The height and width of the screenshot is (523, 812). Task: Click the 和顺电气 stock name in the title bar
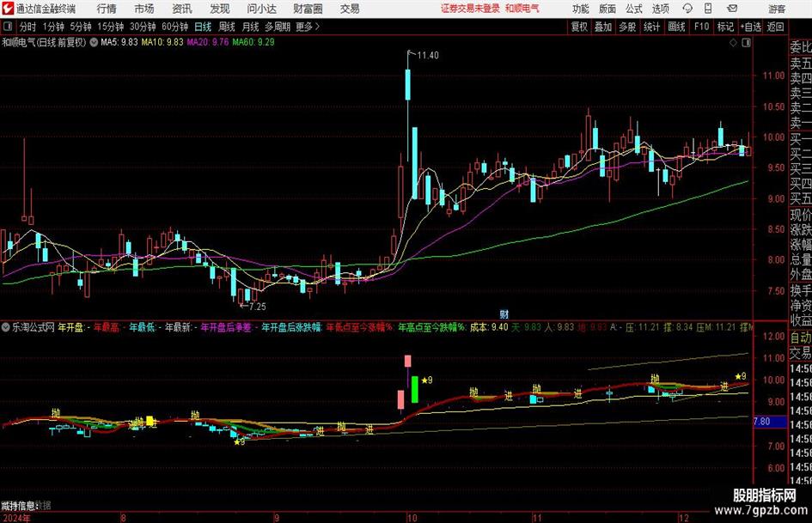pos(522,9)
